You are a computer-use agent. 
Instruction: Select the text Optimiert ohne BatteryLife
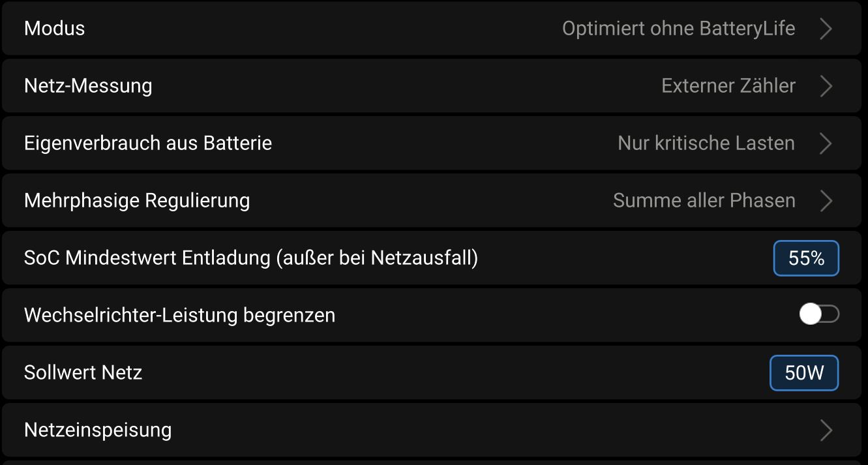tap(679, 29)
